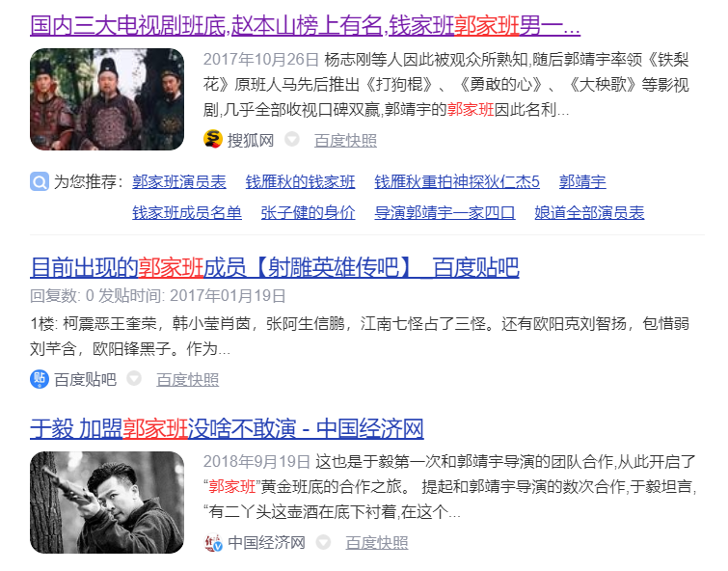
Task: Open the 于毅 加盟郭家班没啥不敢演 result
Action: pyautogui.click(x=227, y=428)
